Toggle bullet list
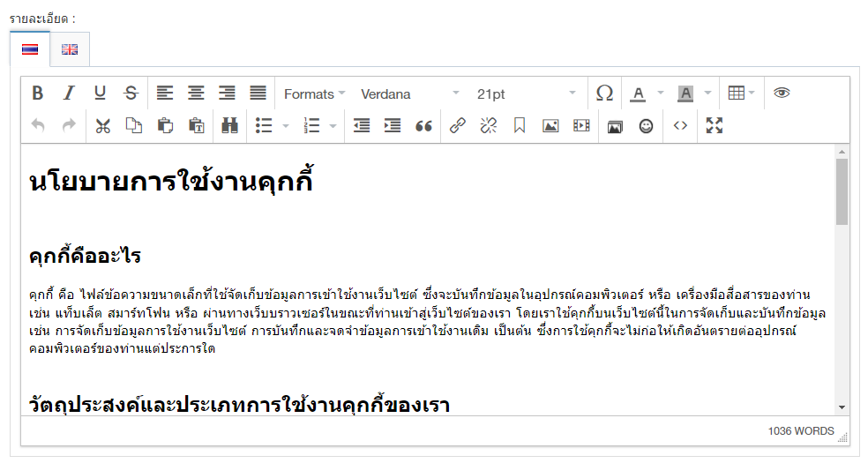Screen dimensions: 868x463 tap(264, 125)
